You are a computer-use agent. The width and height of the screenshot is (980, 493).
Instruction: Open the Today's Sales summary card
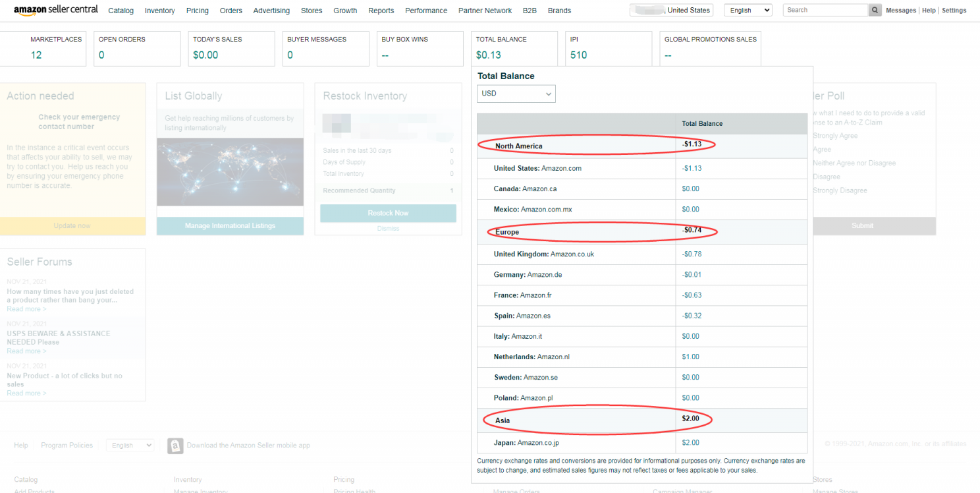coord(231,49)
